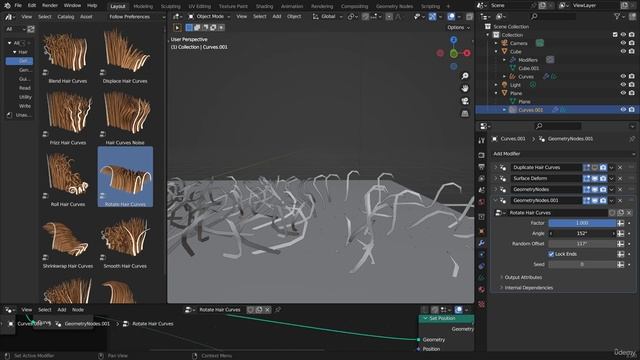Toggle Surface Deform render camera visibility

tap(603, 178)
